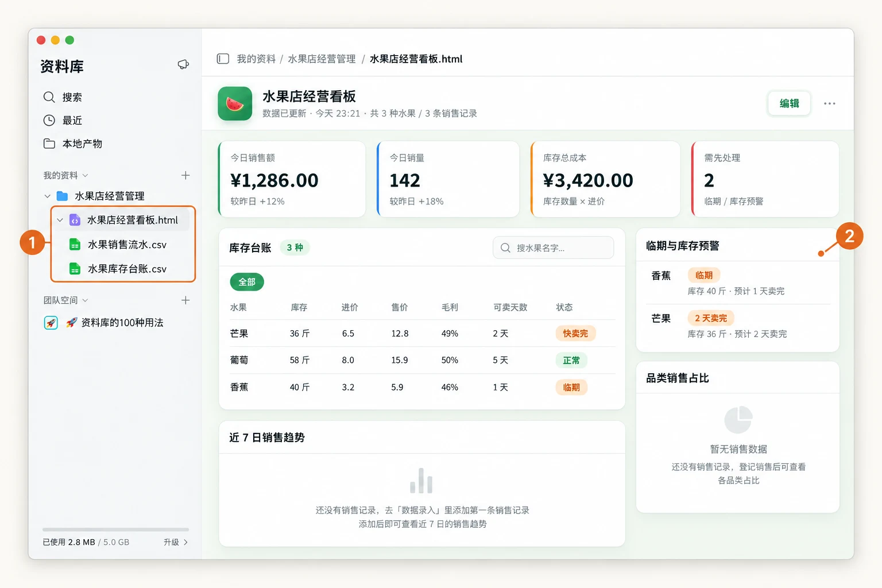The image size is (882, 588).
Task: Click the 香蕉 entry in 临期与库存预警
Action: coord(738,283)
